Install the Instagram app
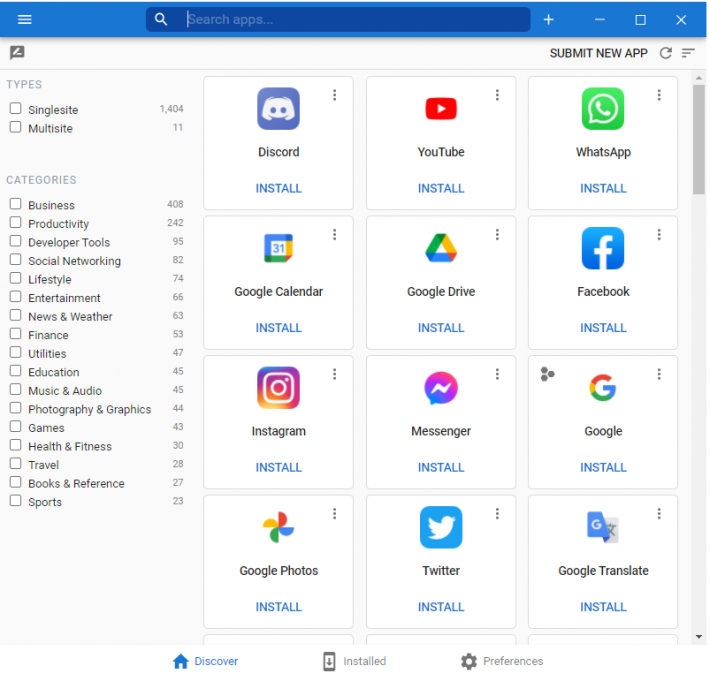 point(278,467)
